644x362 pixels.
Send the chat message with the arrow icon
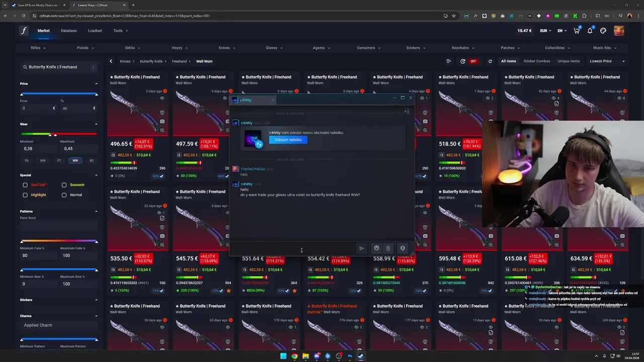[361, 248]
